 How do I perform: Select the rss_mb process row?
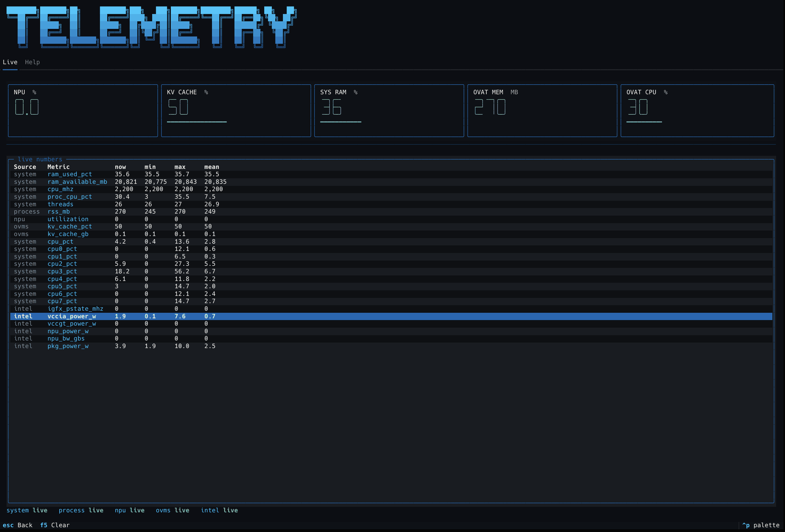click(x=391, y=212)
